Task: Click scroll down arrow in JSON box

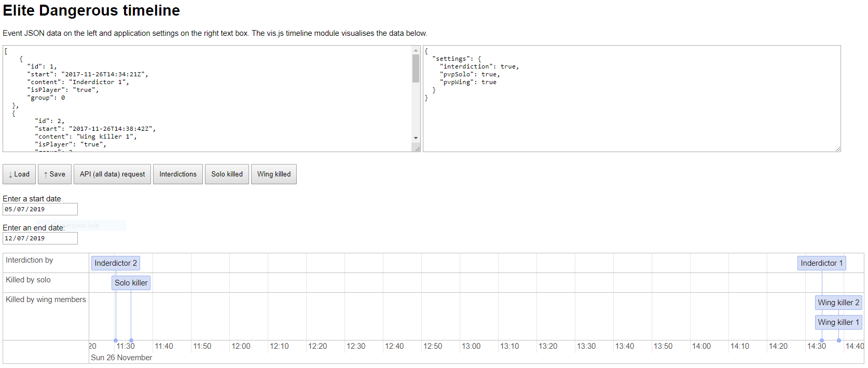Action: point(416,138)
